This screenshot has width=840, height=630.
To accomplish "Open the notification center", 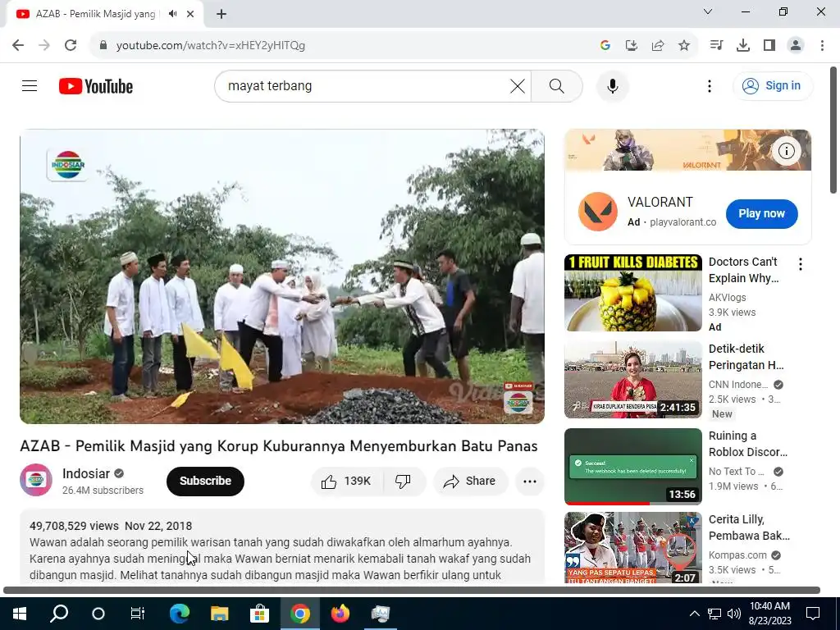I will [813, 614].
